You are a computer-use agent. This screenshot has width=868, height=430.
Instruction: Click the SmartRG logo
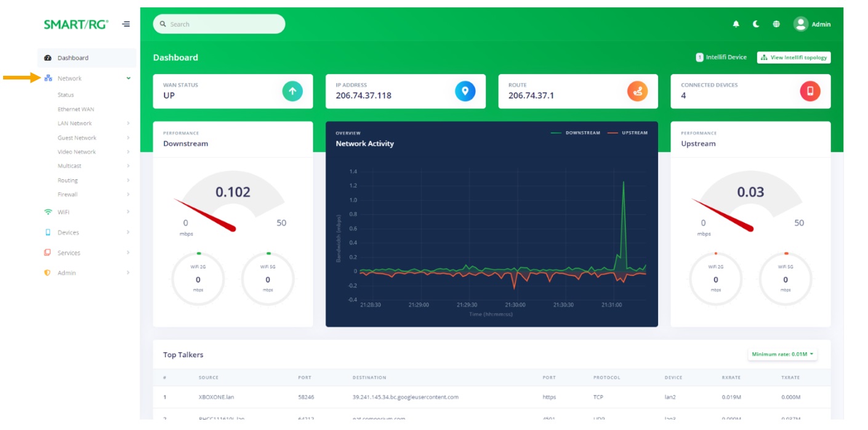pyautogui.click(x=76, y=25)
